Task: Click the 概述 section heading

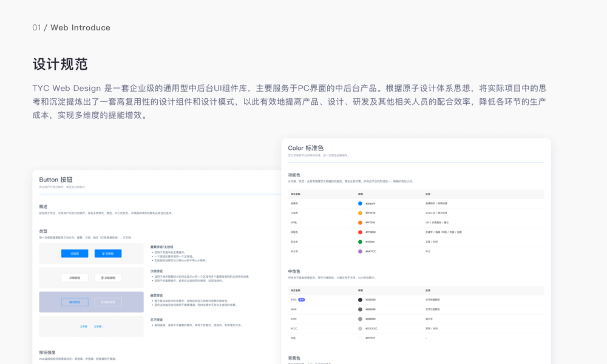Action: pos(43,206)
